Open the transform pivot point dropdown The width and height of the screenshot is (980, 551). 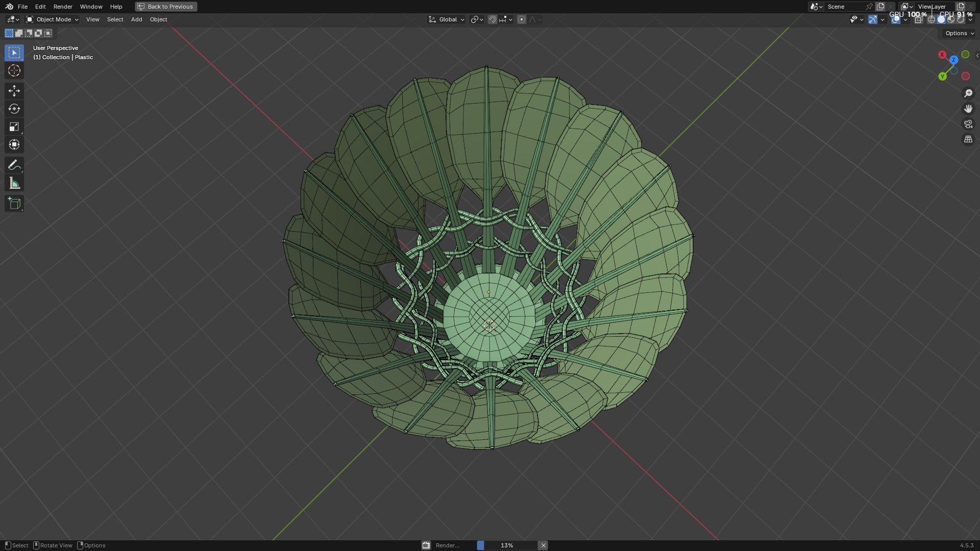point(477,19)
